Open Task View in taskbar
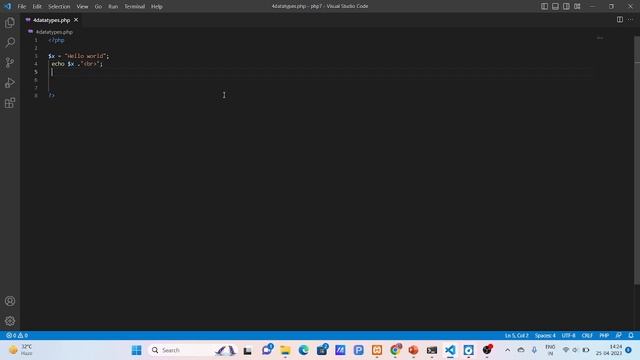The width and height of the screenshot is (640, 360). (x=247, y=350)
